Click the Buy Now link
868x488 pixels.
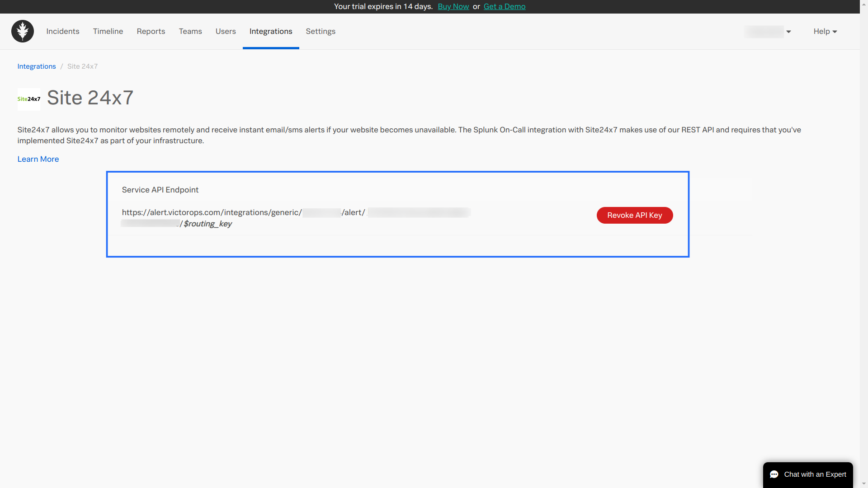click(x=453, y=6)
